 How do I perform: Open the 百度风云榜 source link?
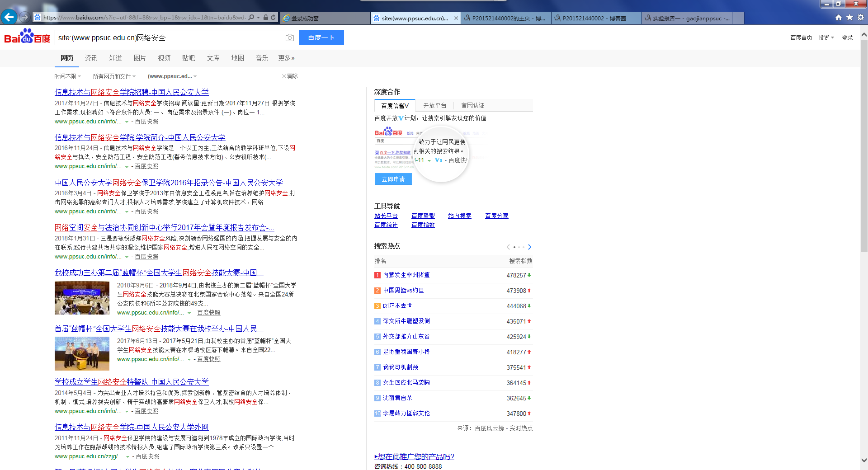(x=489, y=428)
